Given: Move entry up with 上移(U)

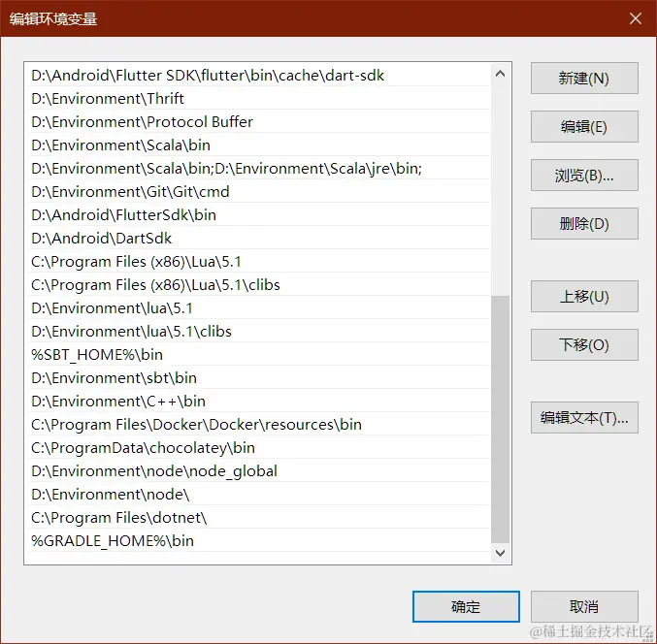Looking at the screenshot, I should (x=584, y=297).
